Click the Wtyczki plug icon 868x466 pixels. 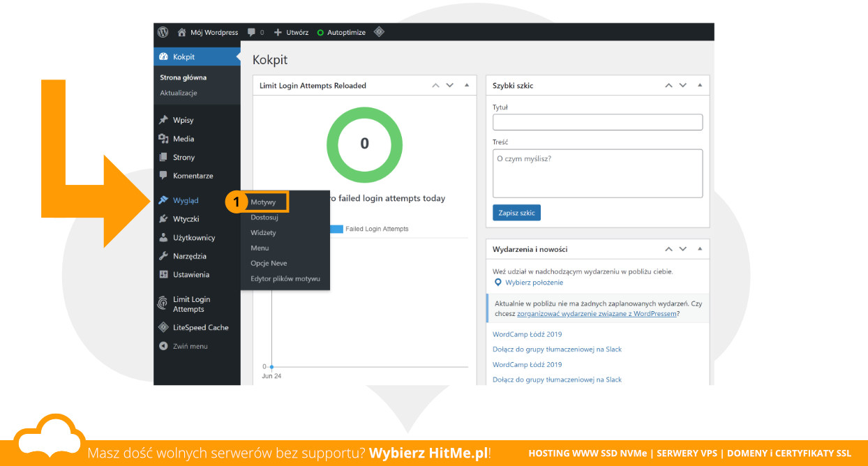(x=163, y=219)
